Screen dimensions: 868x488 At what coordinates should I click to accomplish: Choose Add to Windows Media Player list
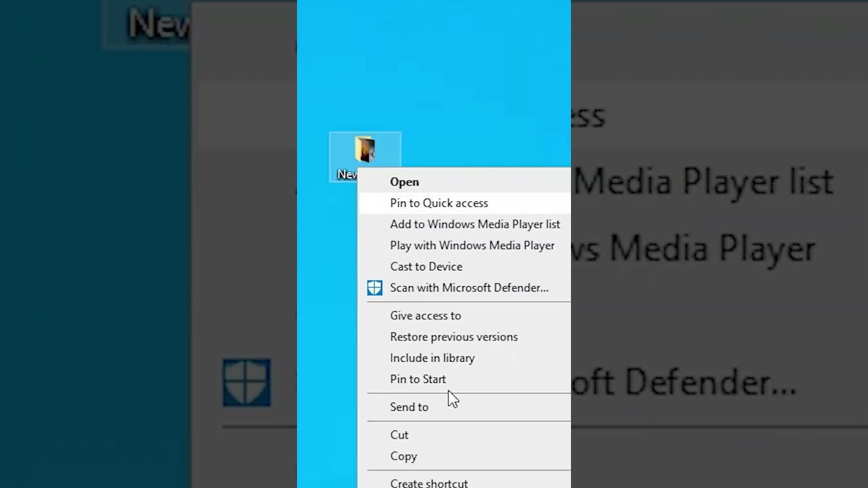[465, 224]
